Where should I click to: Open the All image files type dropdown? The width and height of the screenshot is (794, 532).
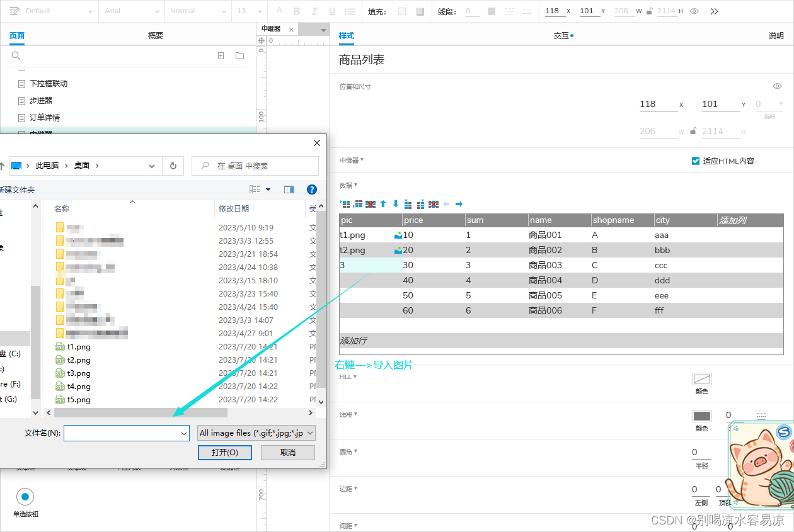[x=256, y=433]
